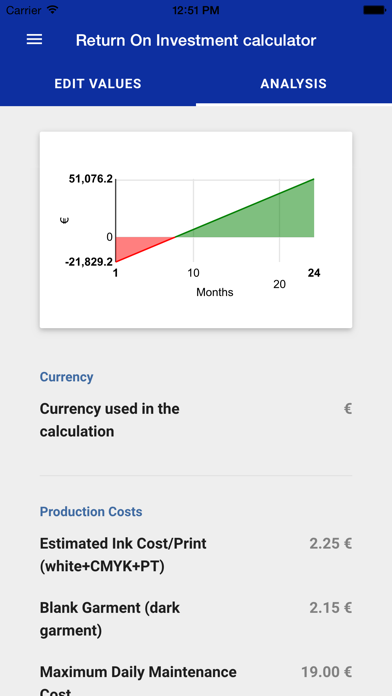Click the 2.15 € blank garment value
392x696 pixels.
point(331,608)
